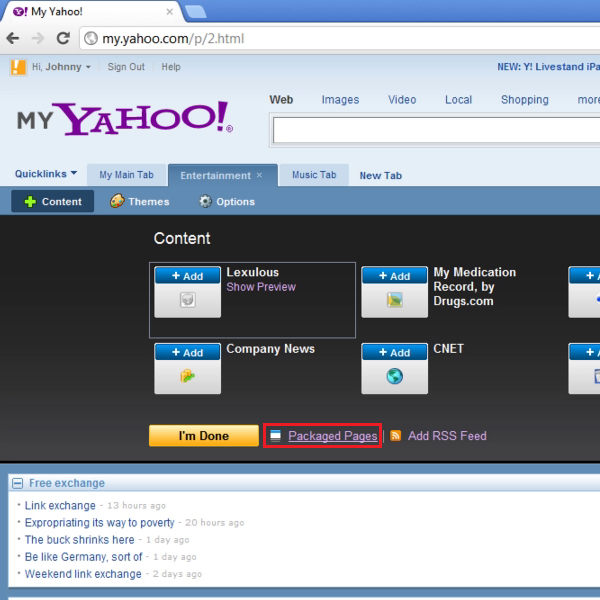Click the globe icon in the address bar
Viewport: 600px width, 600px height.
click(x=91, y=38)
